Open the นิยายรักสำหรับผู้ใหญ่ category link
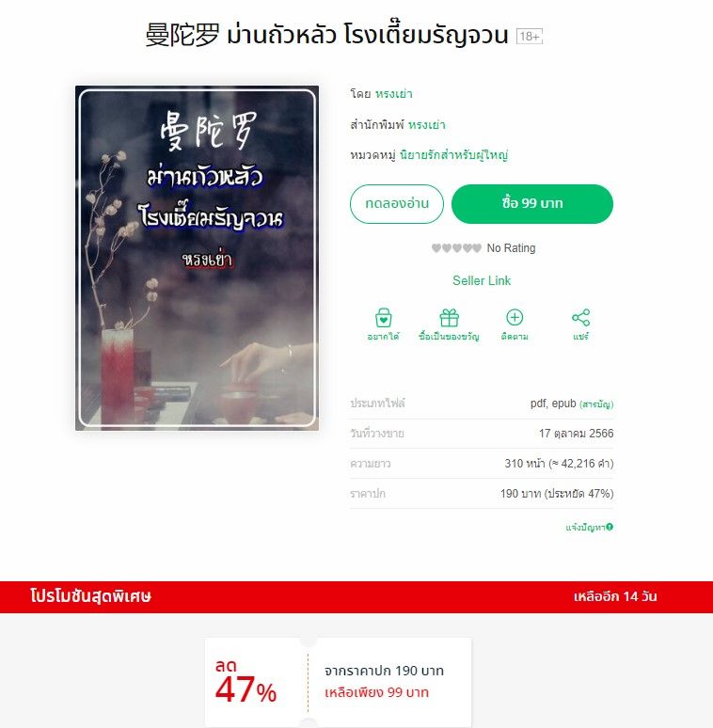 tap(453, 154)
